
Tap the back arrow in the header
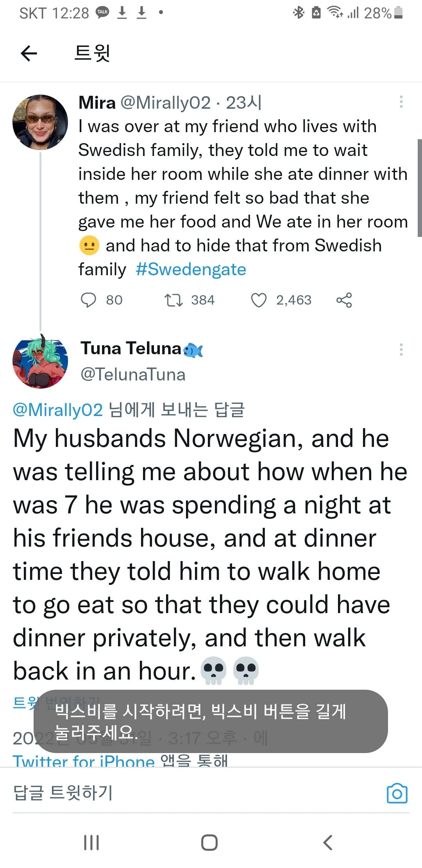click(29, 53)
